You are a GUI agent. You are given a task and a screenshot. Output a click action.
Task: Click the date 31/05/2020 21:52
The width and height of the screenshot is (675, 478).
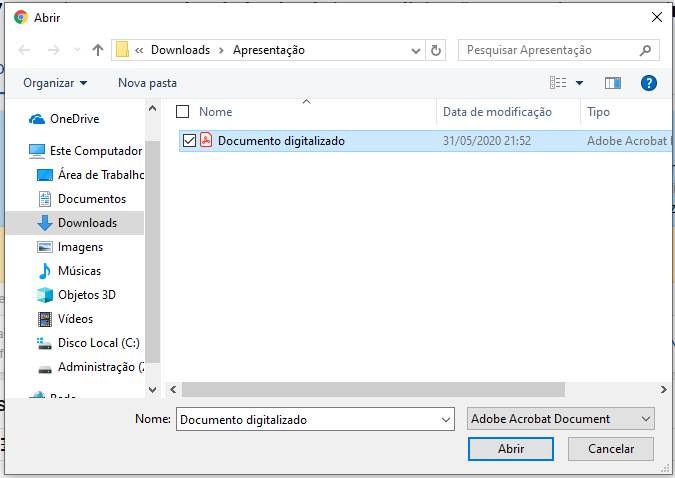coord(487,141)
